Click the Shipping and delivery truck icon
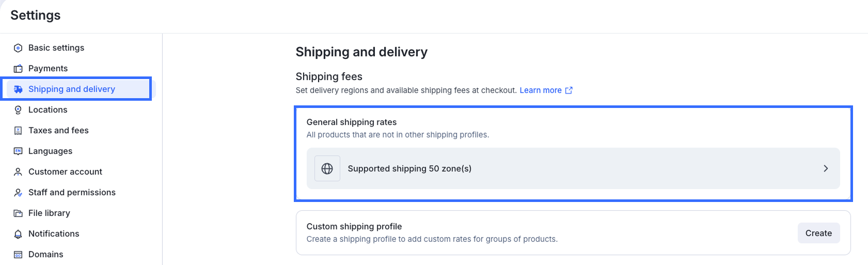The width and height of the screenshot is (868, 265). (18, 89)
